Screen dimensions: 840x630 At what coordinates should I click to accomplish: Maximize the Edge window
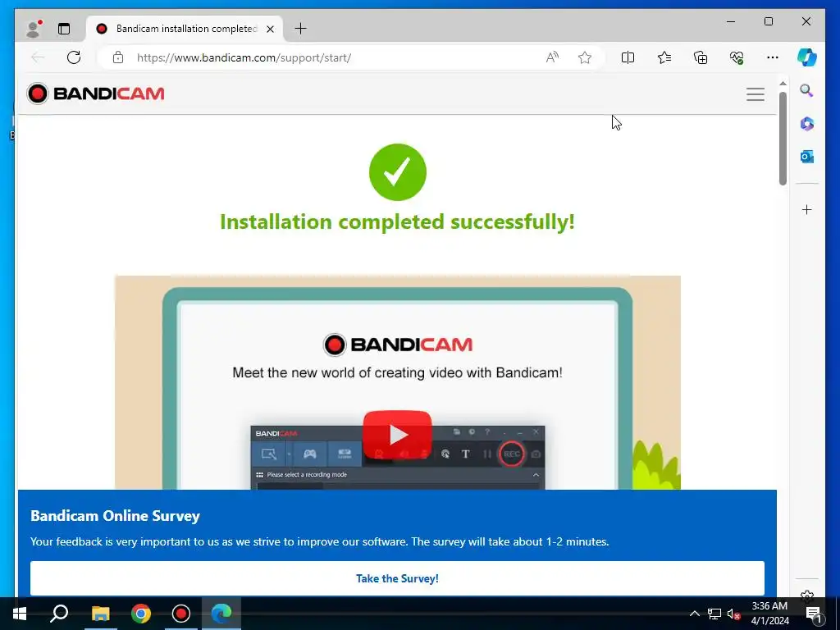click(x=768, y=21)
